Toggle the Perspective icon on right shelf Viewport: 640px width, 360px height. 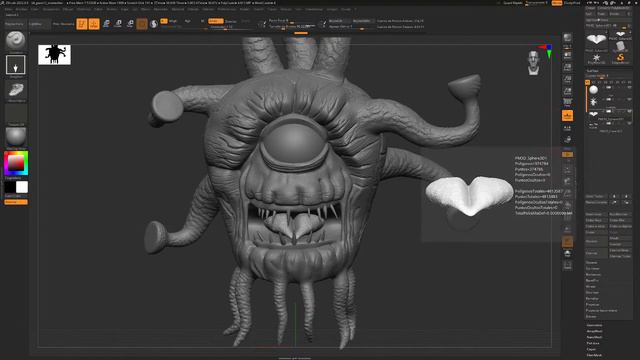(x=567, y=102)
